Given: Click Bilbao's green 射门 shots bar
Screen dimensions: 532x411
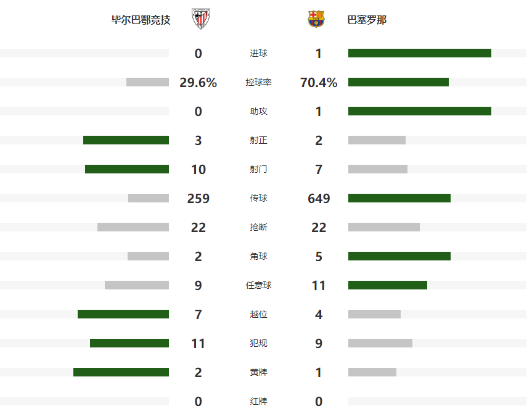Looking at the screenshot, I should coord(126,169).
